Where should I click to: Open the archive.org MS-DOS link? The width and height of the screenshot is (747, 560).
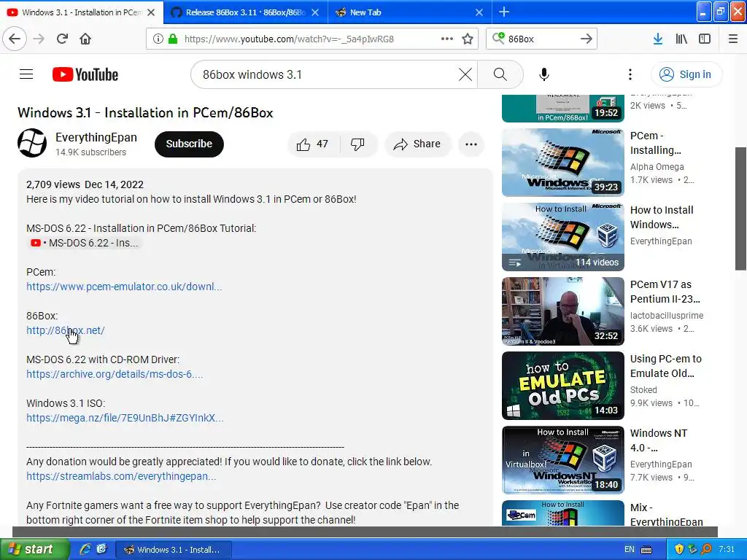click(115, 374)
